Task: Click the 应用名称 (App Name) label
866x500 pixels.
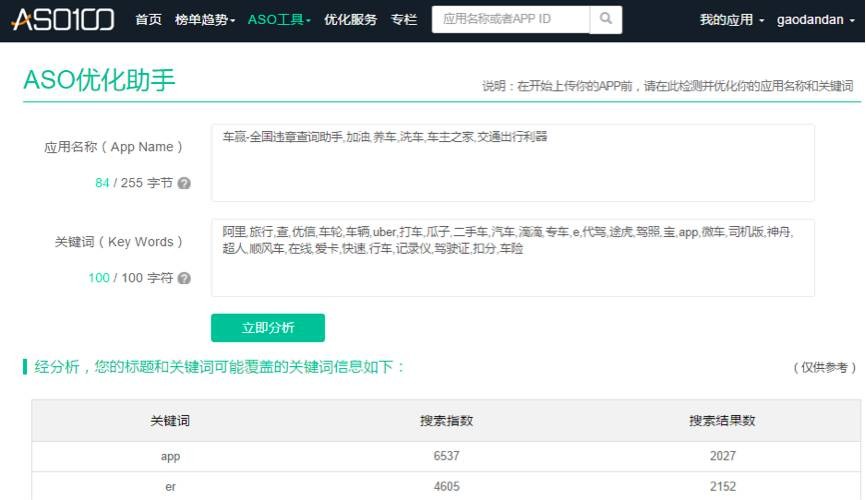Action: click(113, 147)
